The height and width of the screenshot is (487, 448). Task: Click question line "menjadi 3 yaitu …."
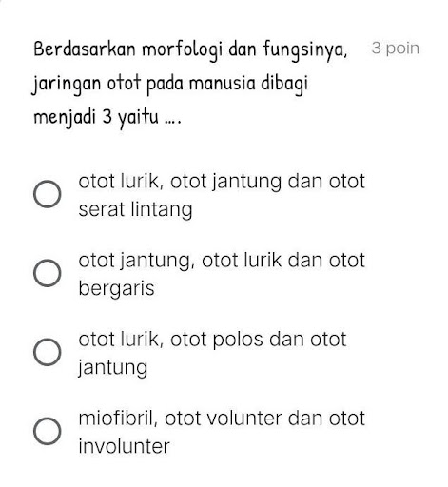[107, 118]
